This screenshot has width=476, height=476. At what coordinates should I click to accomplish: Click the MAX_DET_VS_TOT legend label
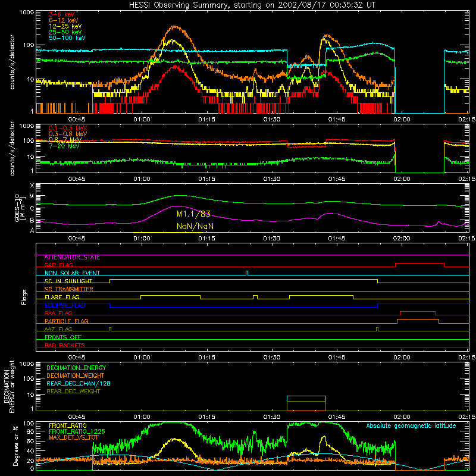click(x=74, y=437)
